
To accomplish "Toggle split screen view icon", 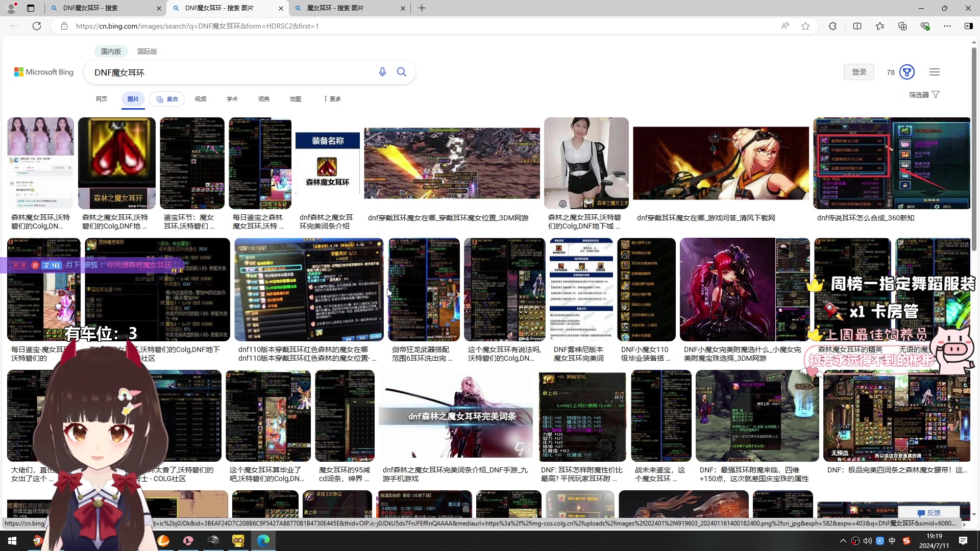I will point(857,26).
